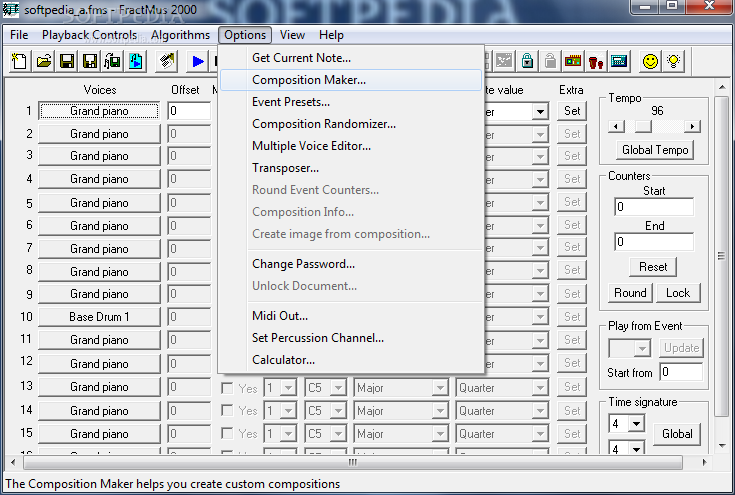
Task: Open row 13 channel dropdown showing 1
Action: [x=280, y=388]
